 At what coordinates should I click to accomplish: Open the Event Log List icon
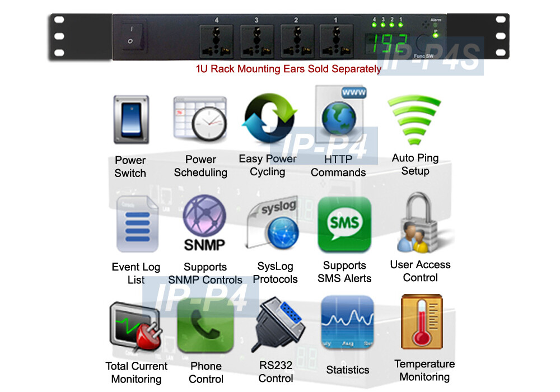point(133,224)
